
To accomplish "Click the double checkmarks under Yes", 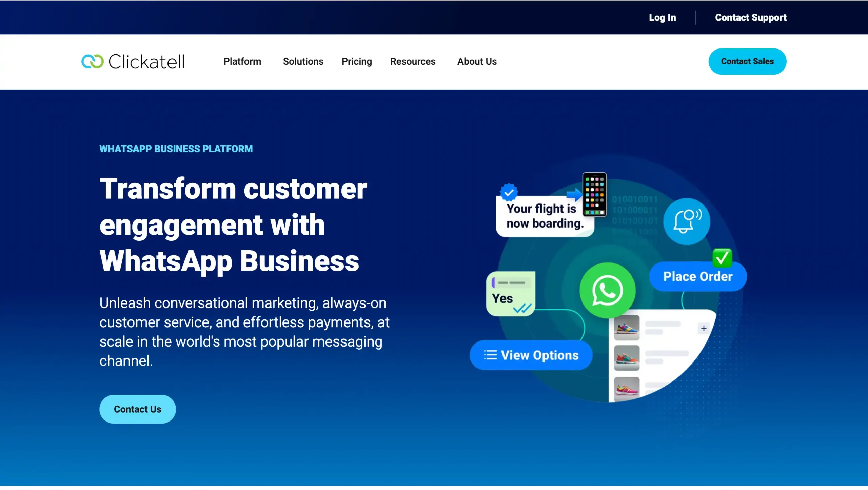I will point(521,309).
